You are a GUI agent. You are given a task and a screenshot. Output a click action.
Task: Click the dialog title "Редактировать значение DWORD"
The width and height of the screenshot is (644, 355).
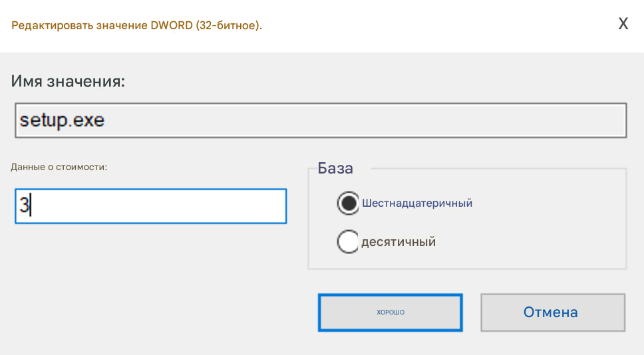[102, 26]
